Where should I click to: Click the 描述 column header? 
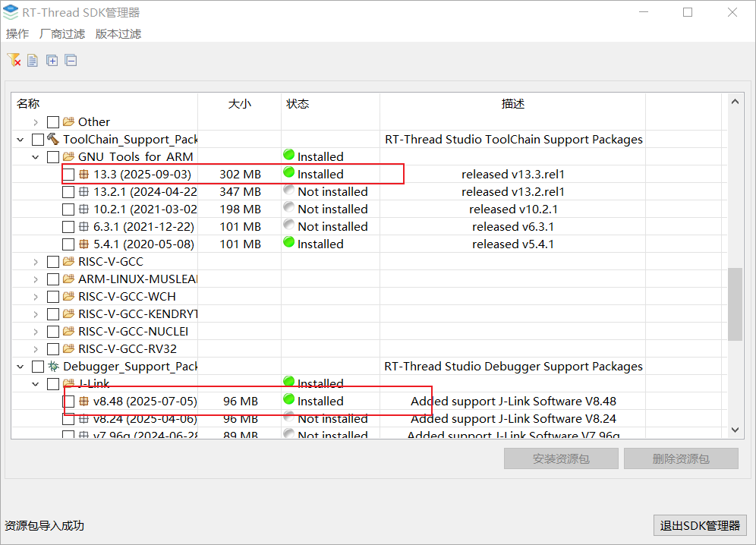(x=512, y=103)
